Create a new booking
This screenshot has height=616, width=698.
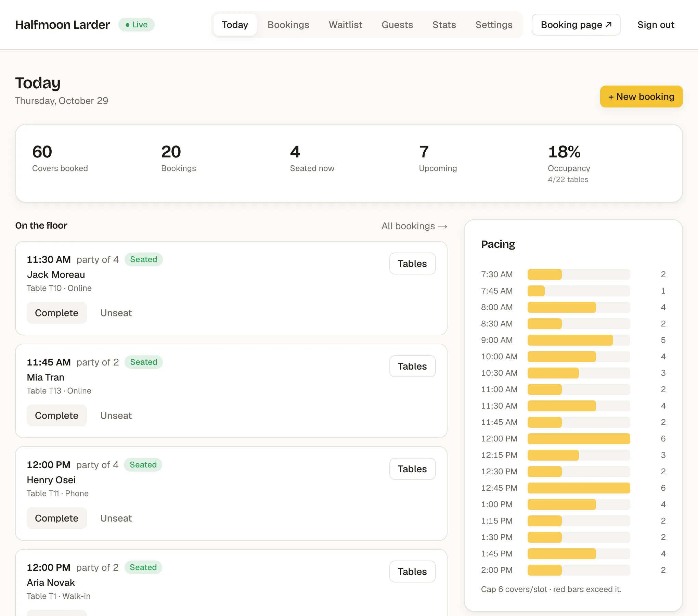641,97
